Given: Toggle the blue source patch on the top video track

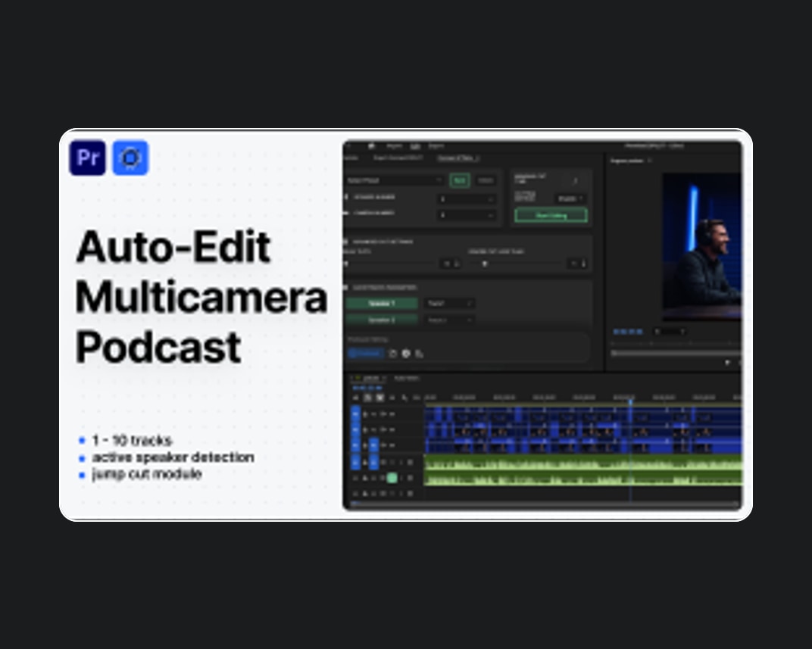Looking at the screenshot, I should (355, 414).
